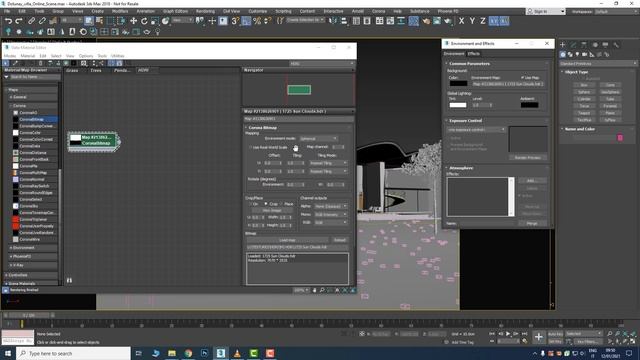640x360 pixels.
Task: Click the Z axis constraint
Action: tap(483, 21)
